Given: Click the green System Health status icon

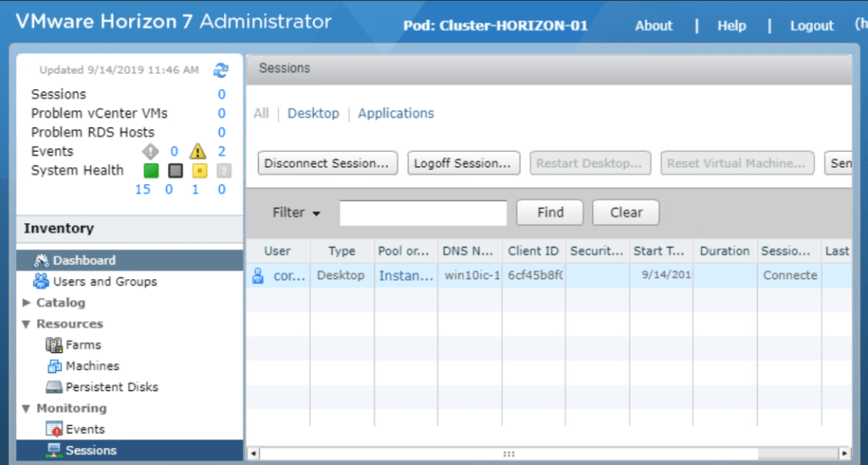Looking at the screenshot, I should pos(151,171).
